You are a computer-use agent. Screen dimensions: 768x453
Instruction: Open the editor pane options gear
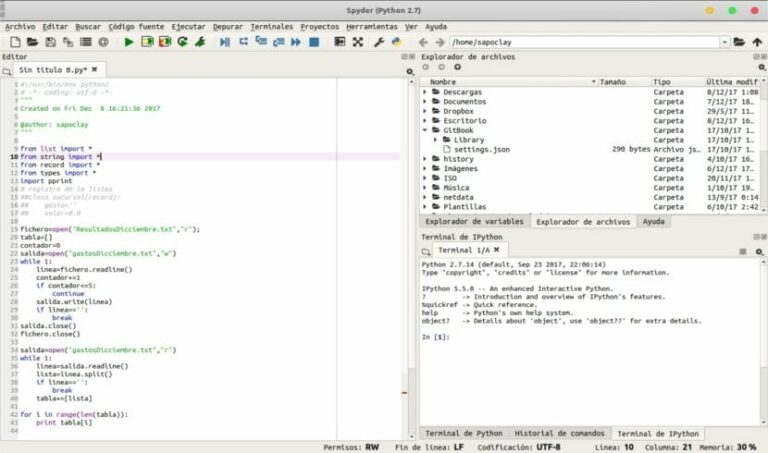[410, 72]
